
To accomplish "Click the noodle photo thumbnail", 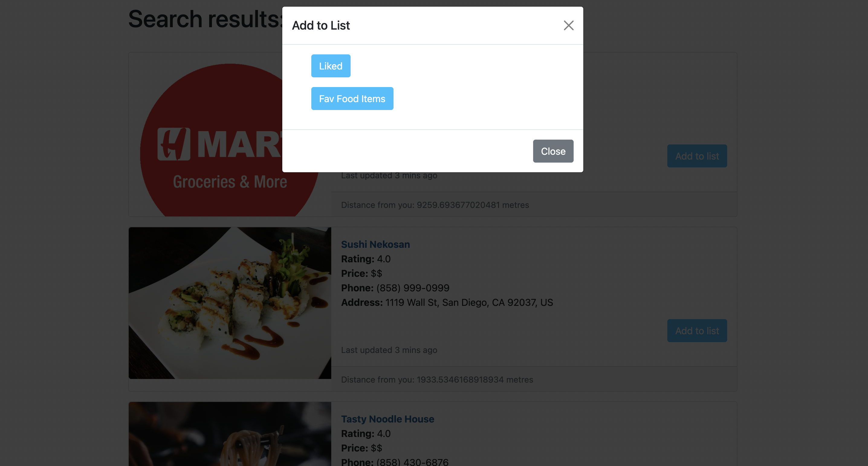I will click(230, 434).
